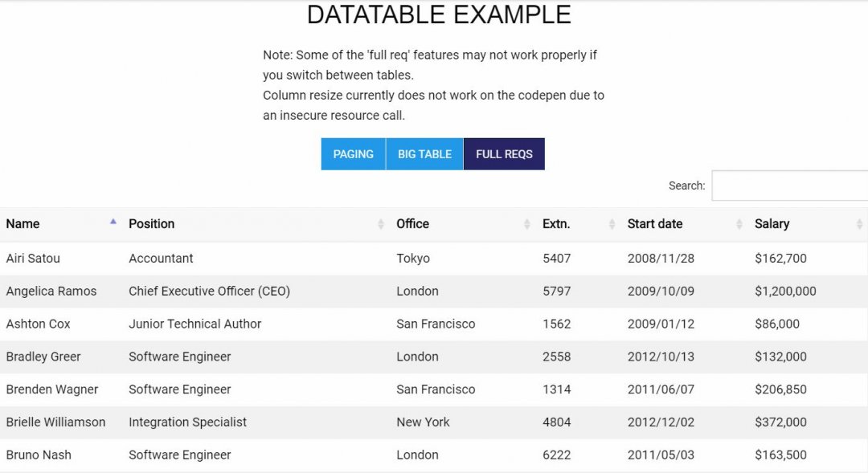The image size is (868, 473).
Task: Sort the table by Salary descending
Action: [772, 224]
